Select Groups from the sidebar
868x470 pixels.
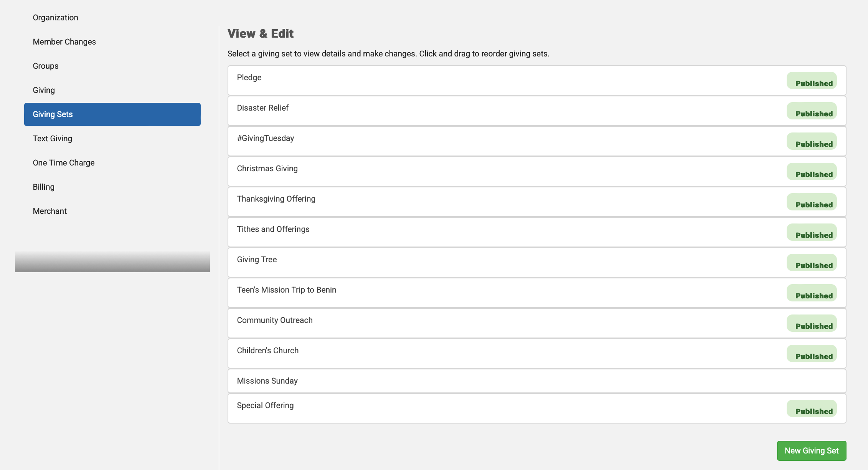click(46, 66)
